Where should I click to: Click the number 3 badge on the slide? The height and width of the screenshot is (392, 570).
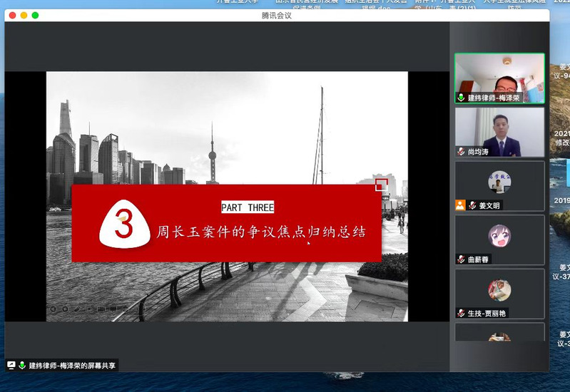(125, 224)
